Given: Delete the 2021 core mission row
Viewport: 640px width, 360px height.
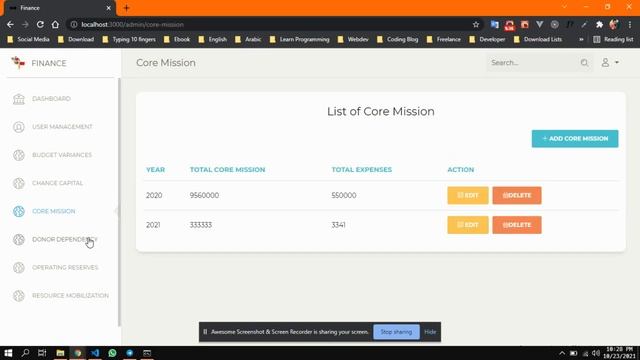Looking at the screenshot, I should click(517, 225).
